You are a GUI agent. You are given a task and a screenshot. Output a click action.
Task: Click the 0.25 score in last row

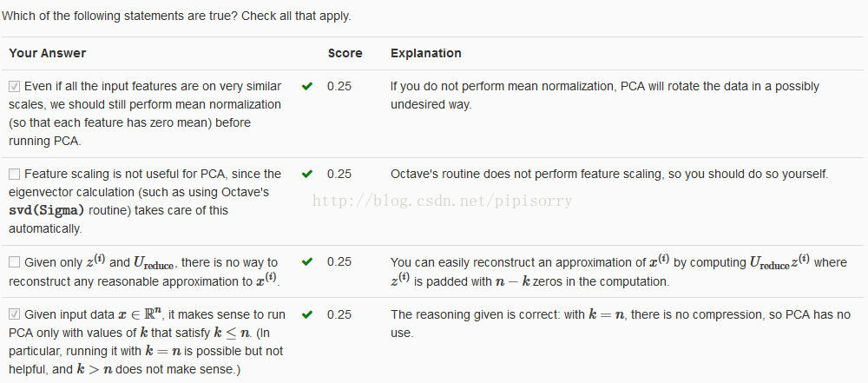coord(339,314)
